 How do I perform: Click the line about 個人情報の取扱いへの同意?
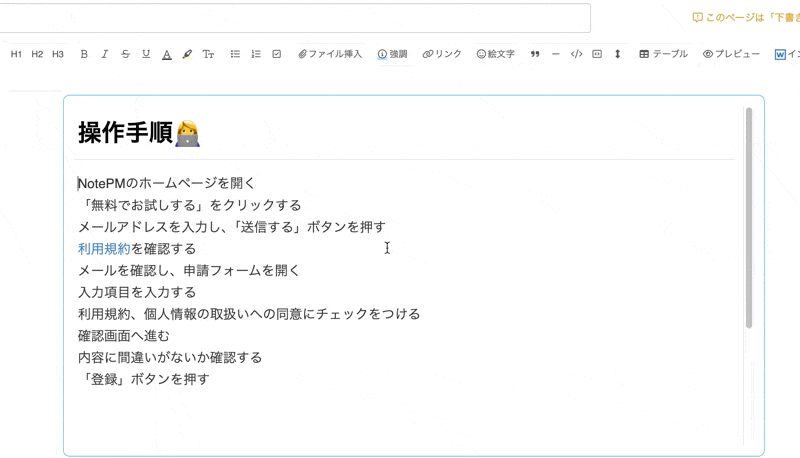tap(249, 314)
